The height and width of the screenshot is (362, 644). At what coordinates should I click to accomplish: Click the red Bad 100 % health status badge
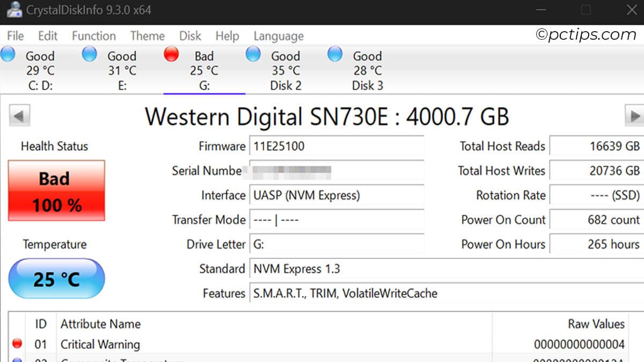pyautogui.click(x=56, y=190)
